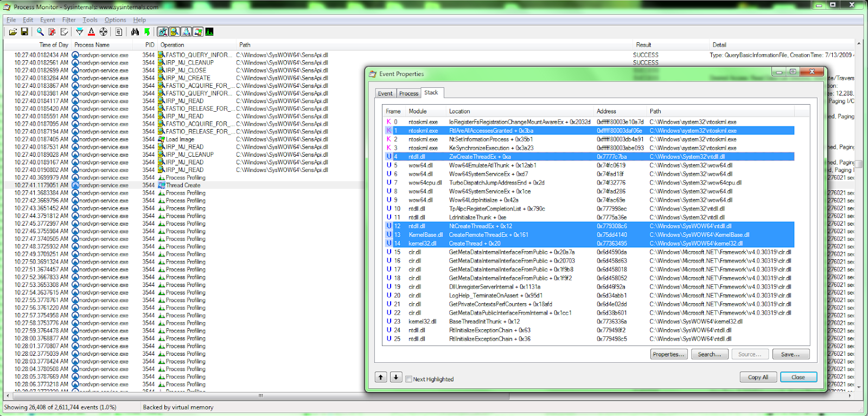
Task: Open Find with the binoculars icon
Action: click(x=135, y=32)
